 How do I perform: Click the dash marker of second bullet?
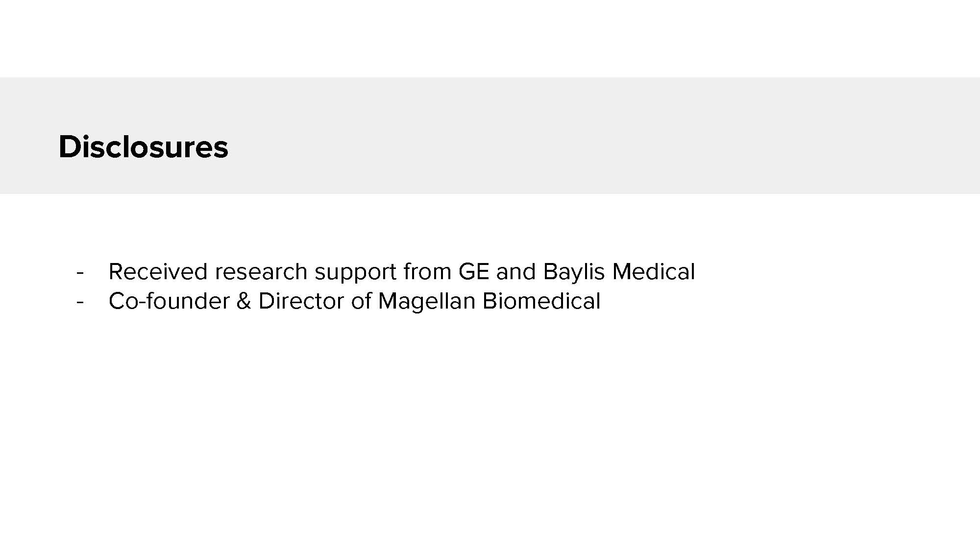pos(80,302)
